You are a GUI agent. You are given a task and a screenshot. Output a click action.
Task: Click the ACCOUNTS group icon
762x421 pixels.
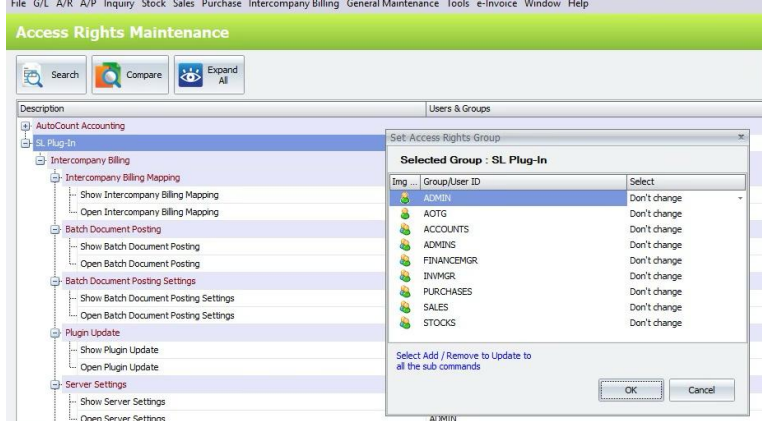(x=404, y=229)
